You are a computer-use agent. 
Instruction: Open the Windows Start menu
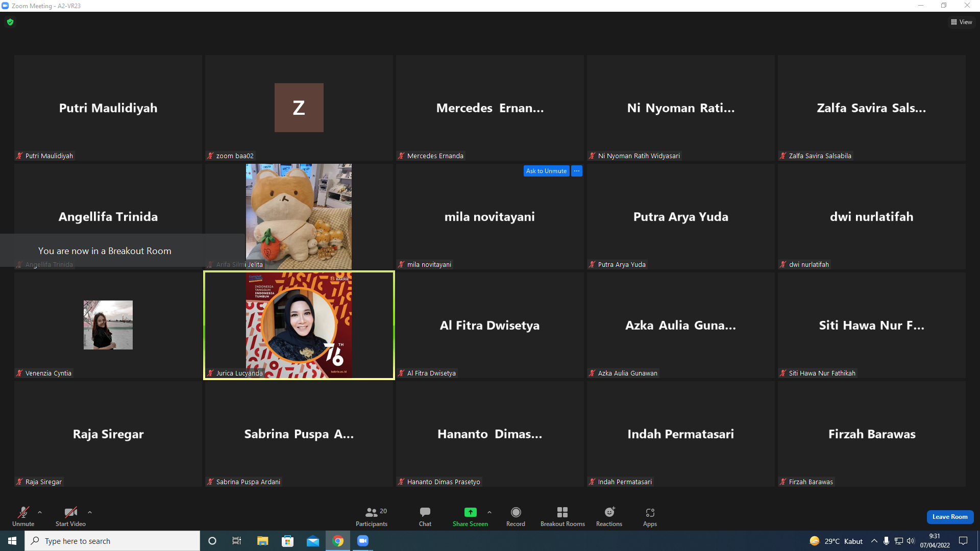coord(12,541)
